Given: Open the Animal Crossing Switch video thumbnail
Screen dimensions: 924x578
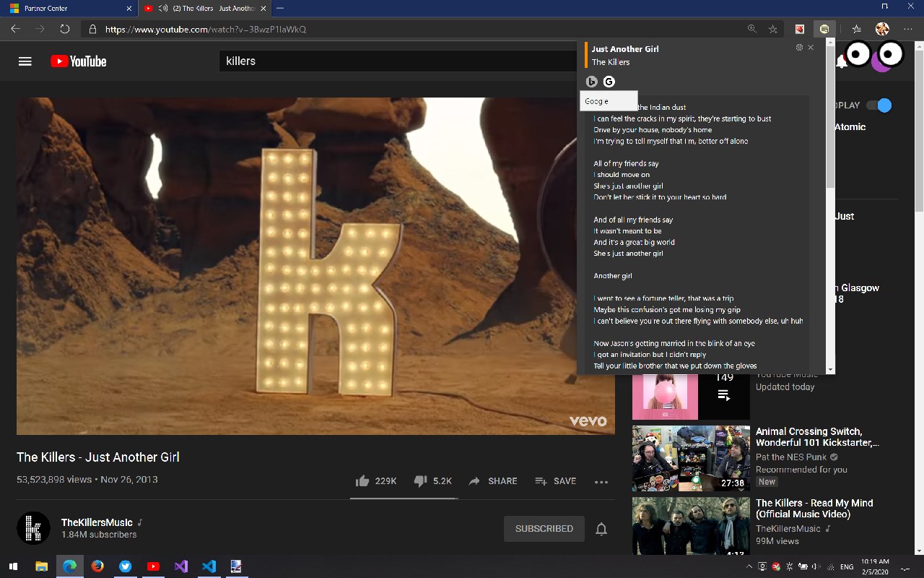Looking at the screenshot, I should [x=691, y=459].
